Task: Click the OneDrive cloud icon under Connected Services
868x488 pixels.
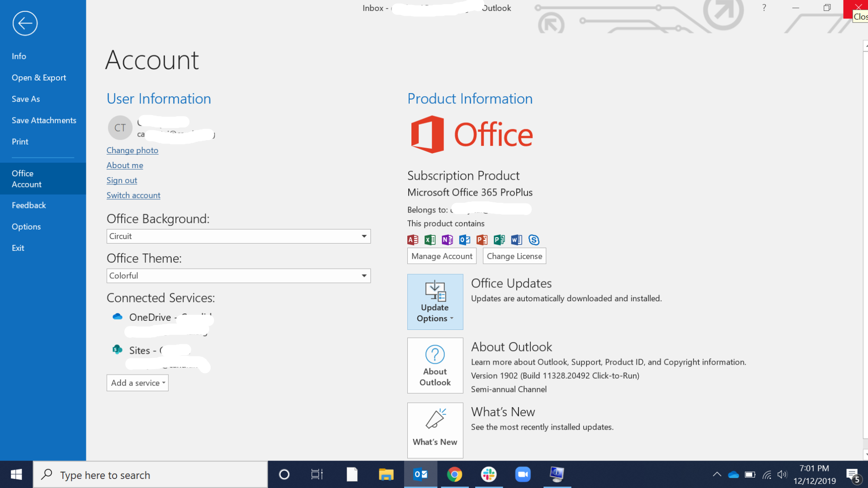Action: (118, 317)
